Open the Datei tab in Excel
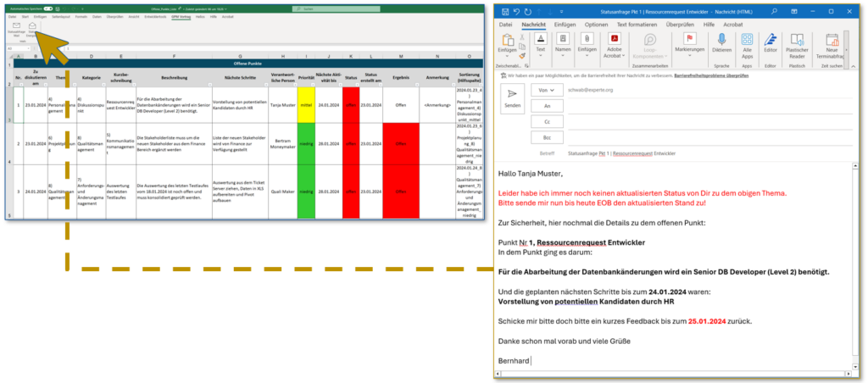868x383 pixels. pos(12,17)
